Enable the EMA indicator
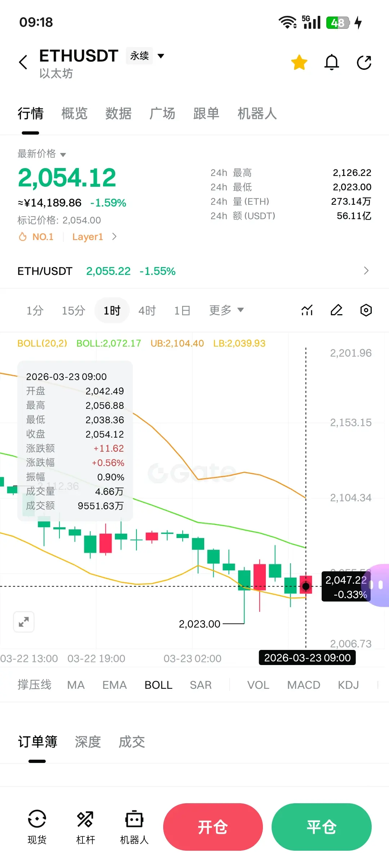Viewport: 389px width, 868px height. click(x=115, y=684)
